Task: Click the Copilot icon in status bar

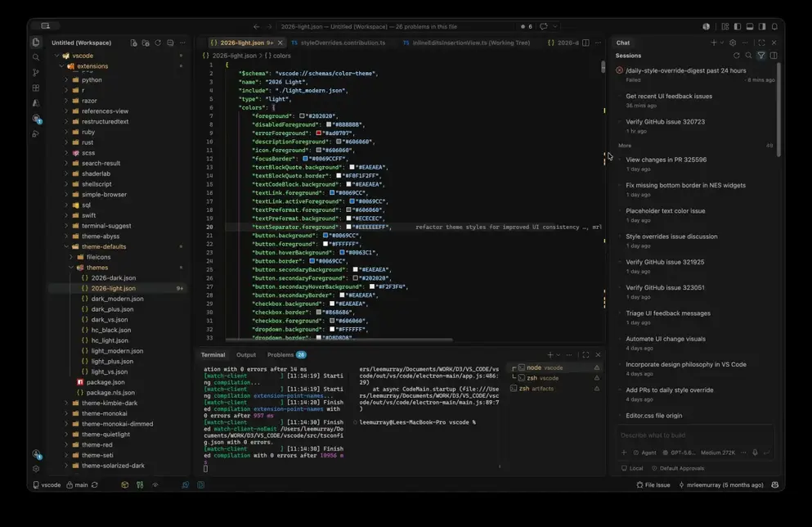Action: click(x=774, y=485)
